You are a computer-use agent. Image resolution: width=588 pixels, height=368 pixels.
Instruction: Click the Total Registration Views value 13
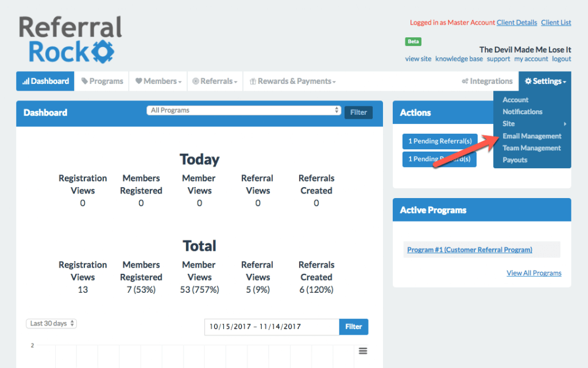coord(83,290)
